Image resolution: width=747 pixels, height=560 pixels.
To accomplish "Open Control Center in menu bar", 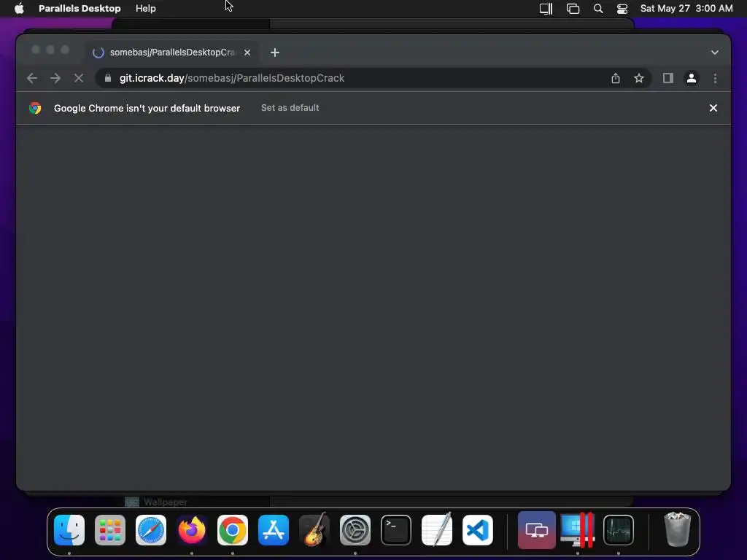I will (622, 9).
